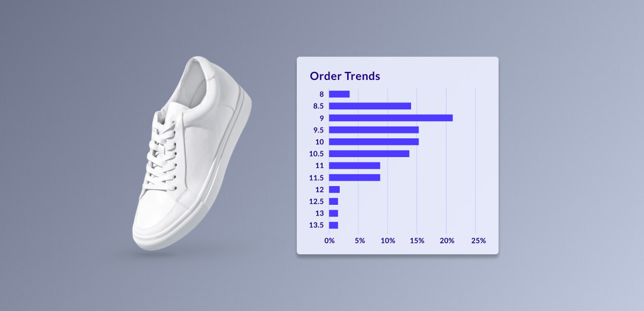Select the longest bar, size 9
The width and height of the screenshot is (644, 311).
pos(391,118)
